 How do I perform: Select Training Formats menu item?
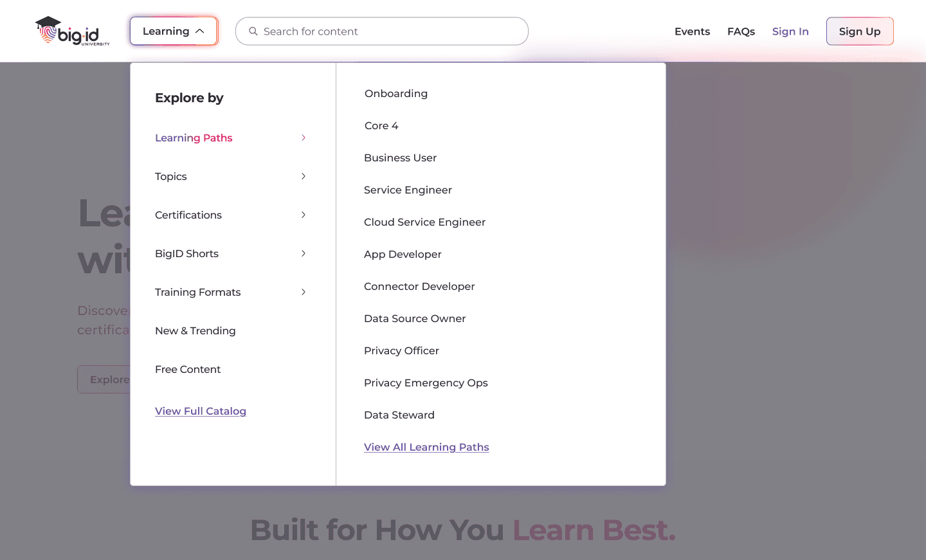tap(197, 292)
